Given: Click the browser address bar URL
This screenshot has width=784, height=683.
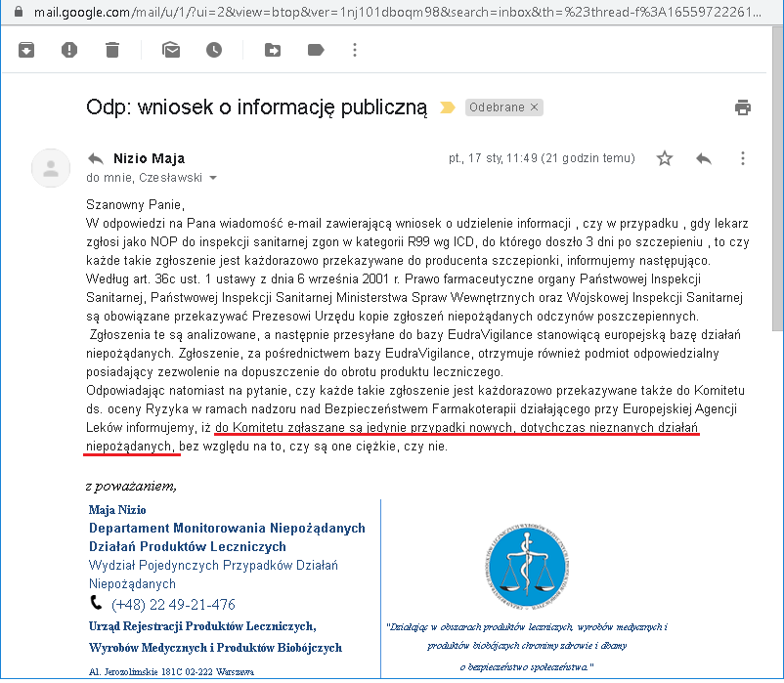Looking at the screenshot, I should click(x=391, y=12).
